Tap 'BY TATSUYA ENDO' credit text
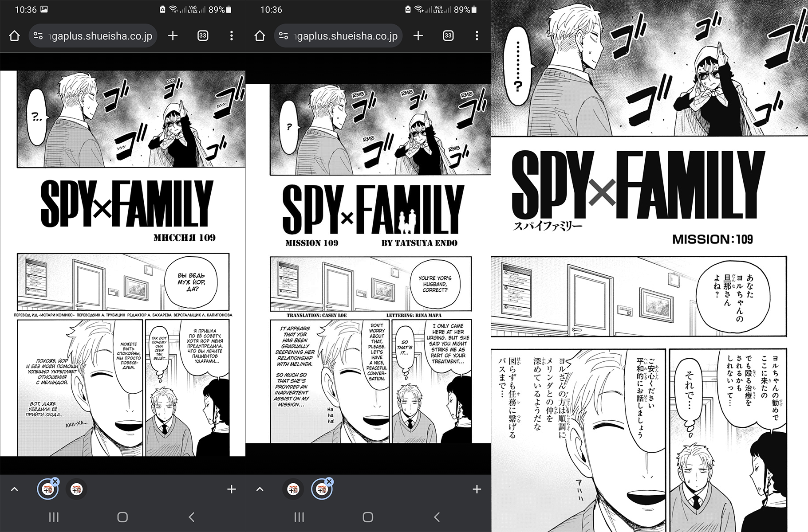Viewport: 808px width, 532px height. click(x=419, y=243)
